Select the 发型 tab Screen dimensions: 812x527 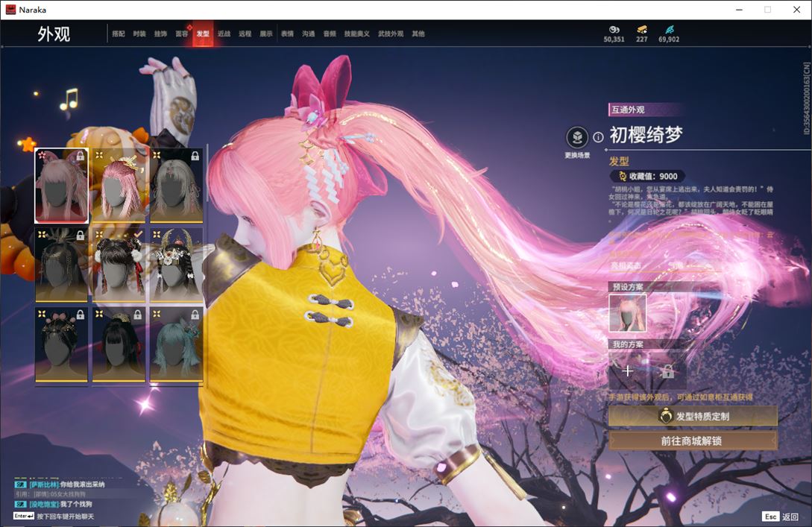point(203,34)
